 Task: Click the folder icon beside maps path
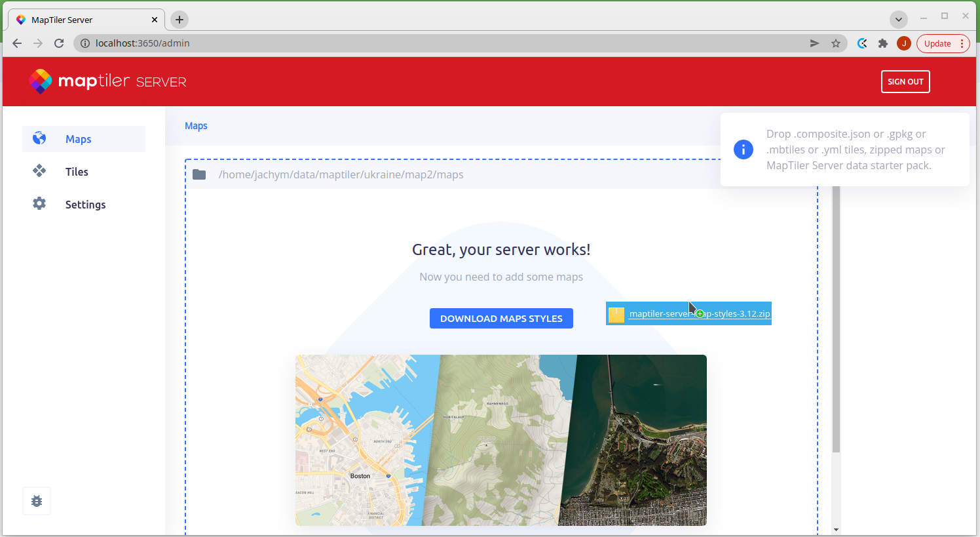(x=199, y=174)
